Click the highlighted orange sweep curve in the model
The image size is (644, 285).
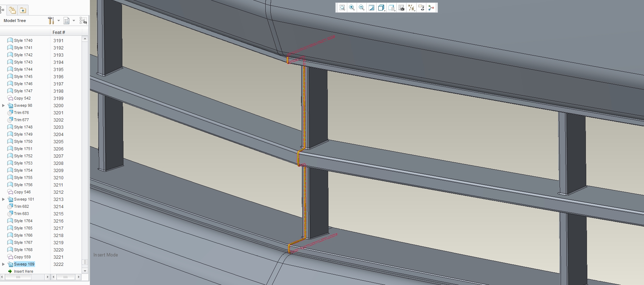tap(304, 108)
